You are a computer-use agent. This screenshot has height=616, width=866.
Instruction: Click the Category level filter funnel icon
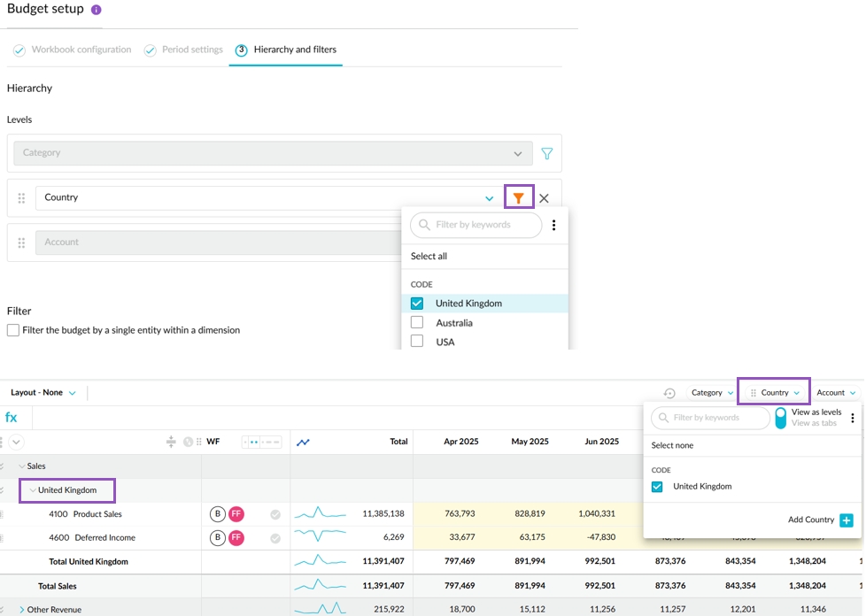point(546,153)
